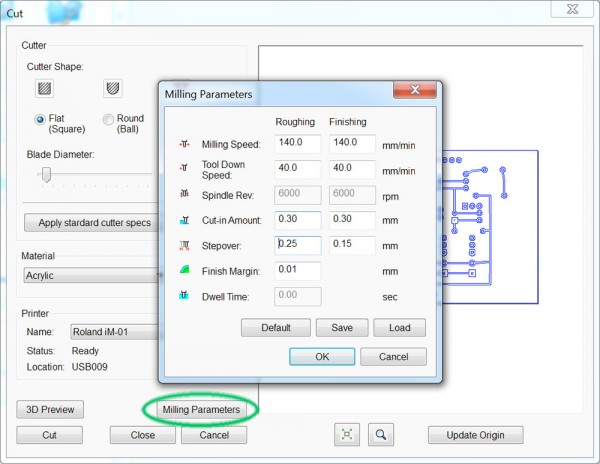Screen dimensions: 600x464
Task: Click the Cut-in Amount row icon
Action: tap(184, 219)
